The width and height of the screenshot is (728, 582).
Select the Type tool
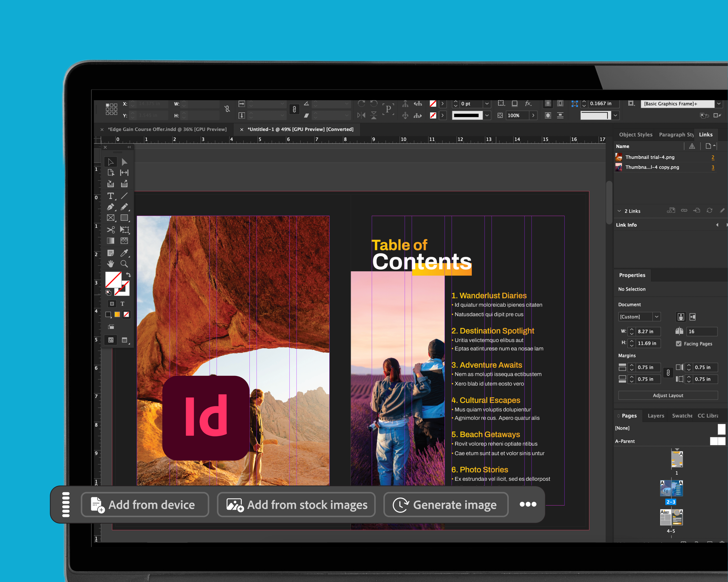[x=110, y=196]
